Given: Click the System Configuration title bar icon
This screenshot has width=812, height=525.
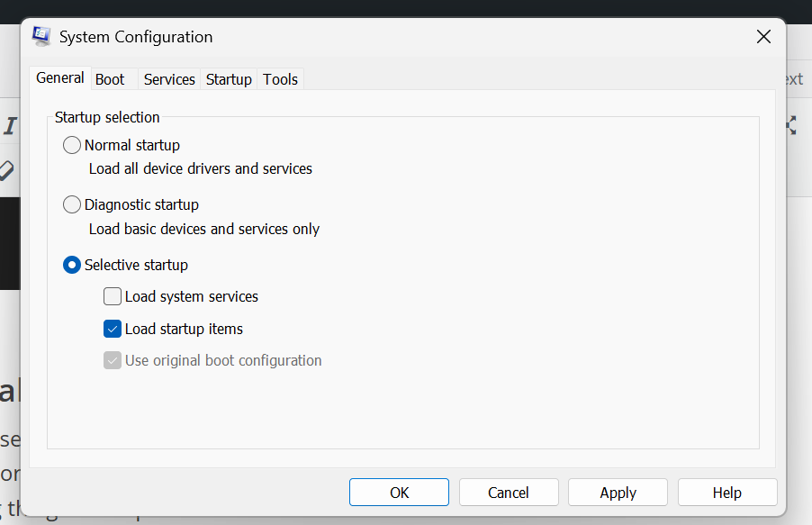Looking at the screenshot, I should [x=41, y=37].
